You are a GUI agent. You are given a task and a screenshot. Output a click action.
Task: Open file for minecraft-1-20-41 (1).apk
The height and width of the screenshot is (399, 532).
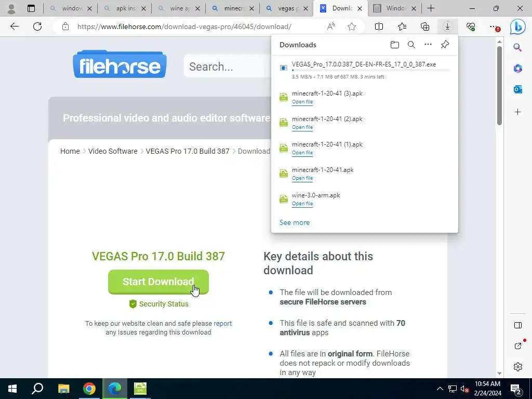coord(302,153)
